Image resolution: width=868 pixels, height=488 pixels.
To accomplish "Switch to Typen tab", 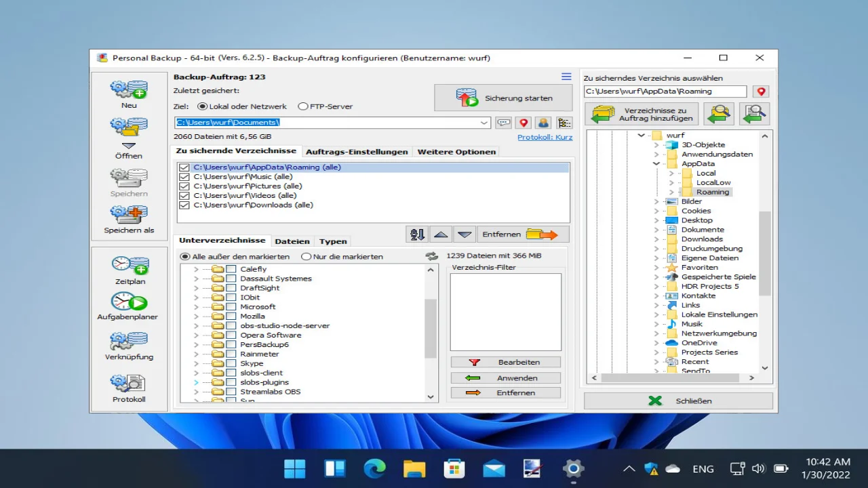I will click(x=333, y=241).
